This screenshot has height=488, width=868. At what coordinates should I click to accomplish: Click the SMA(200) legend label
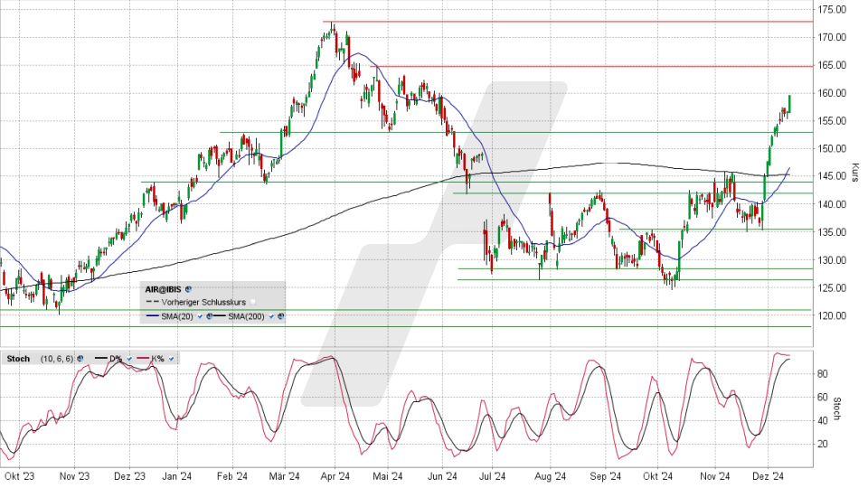pos(246,316)
